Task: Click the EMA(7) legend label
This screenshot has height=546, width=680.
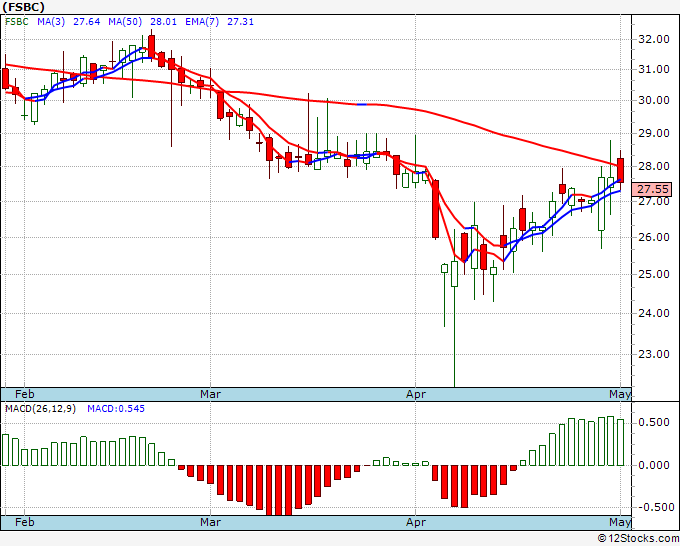Action: [202, 22]
